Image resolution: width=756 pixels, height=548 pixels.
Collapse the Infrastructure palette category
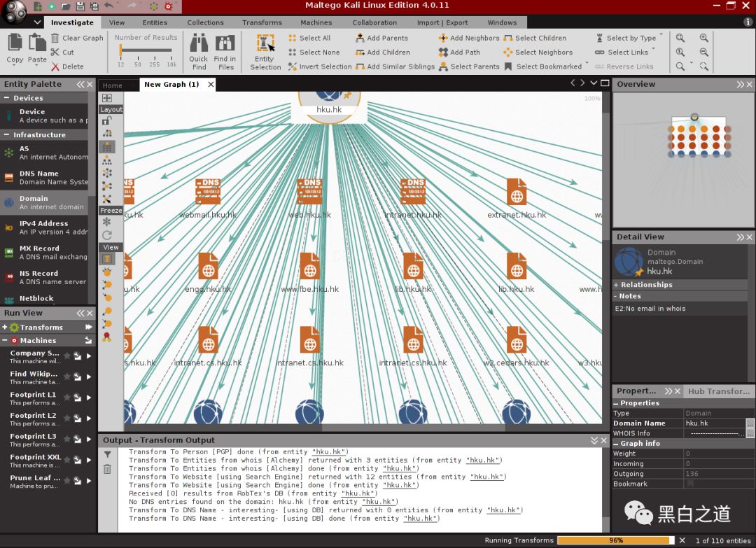(x=7, y=135)
